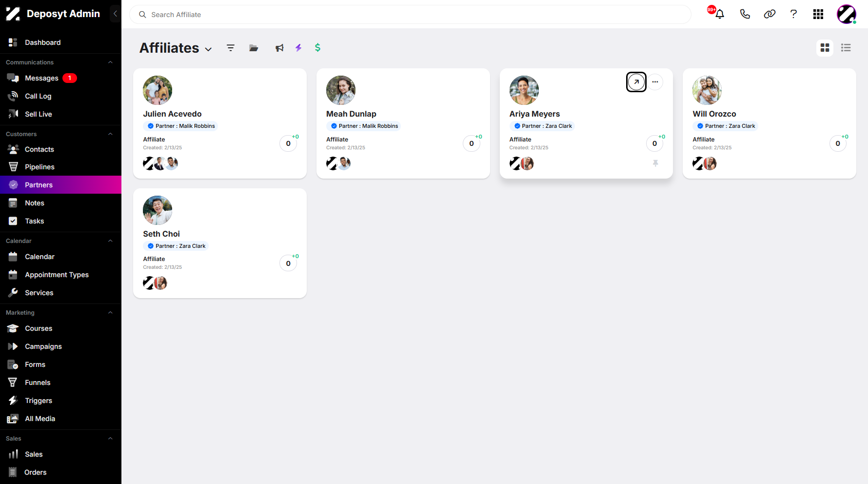Open the help question mark
Image resolution: width=868 pixels, height=484 pixels.
[x=793, y=14]
